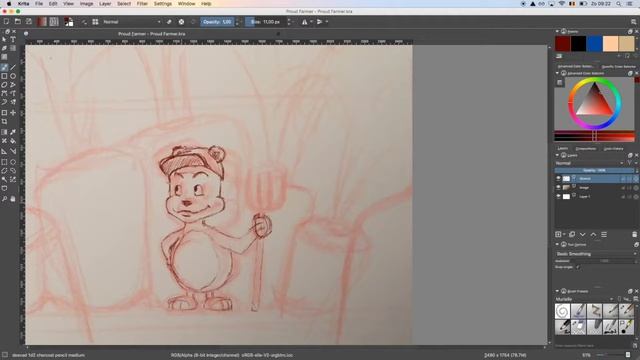Select the Freehand Brush tool

point(4,67)
